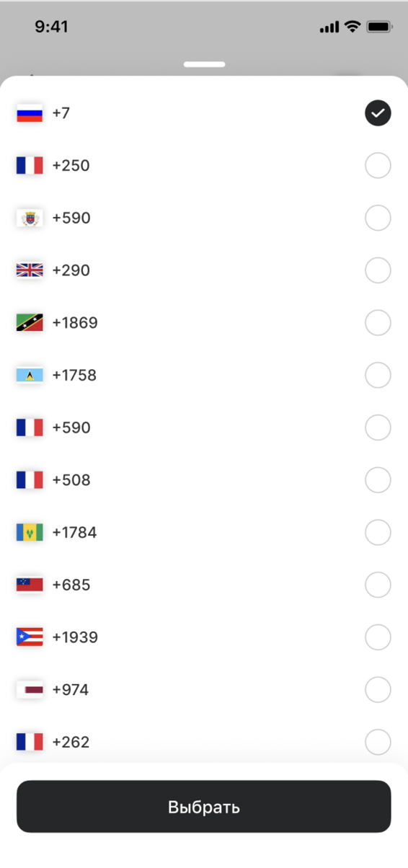The width and height of the screenshot is (408, 868).
Task: Tap the UK flag beside +290
Action: pyautogui.click(x=30, y=270)
